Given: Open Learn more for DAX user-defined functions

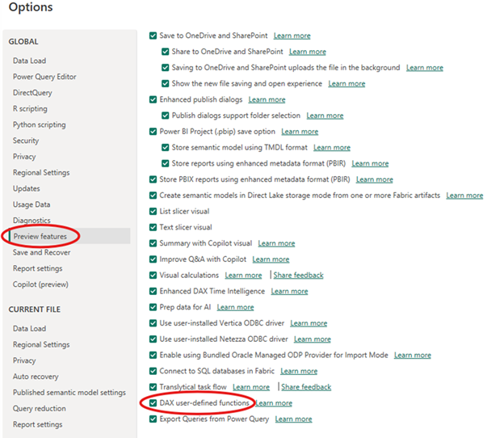Looking at the screenshot, I should click(274, 403).
